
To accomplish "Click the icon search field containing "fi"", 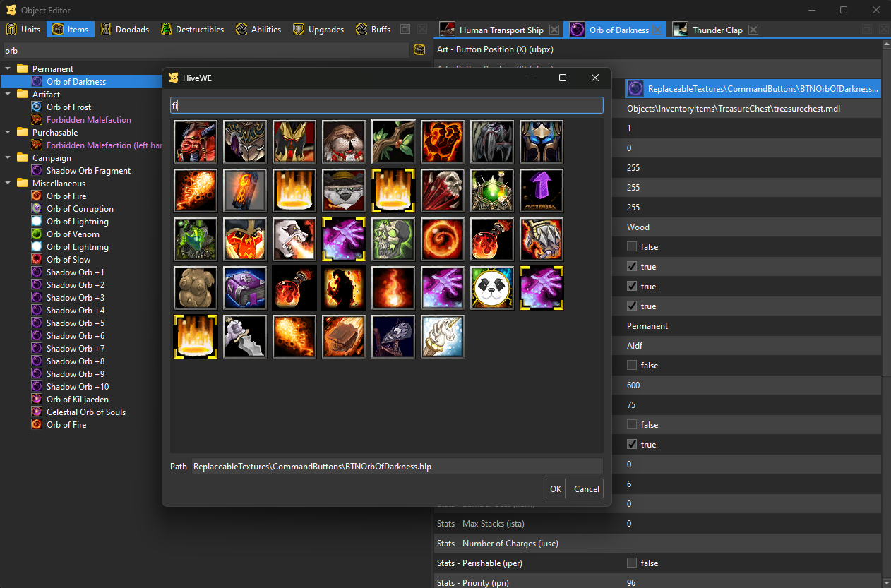I will pyautogui.click(x=386, y=105).
